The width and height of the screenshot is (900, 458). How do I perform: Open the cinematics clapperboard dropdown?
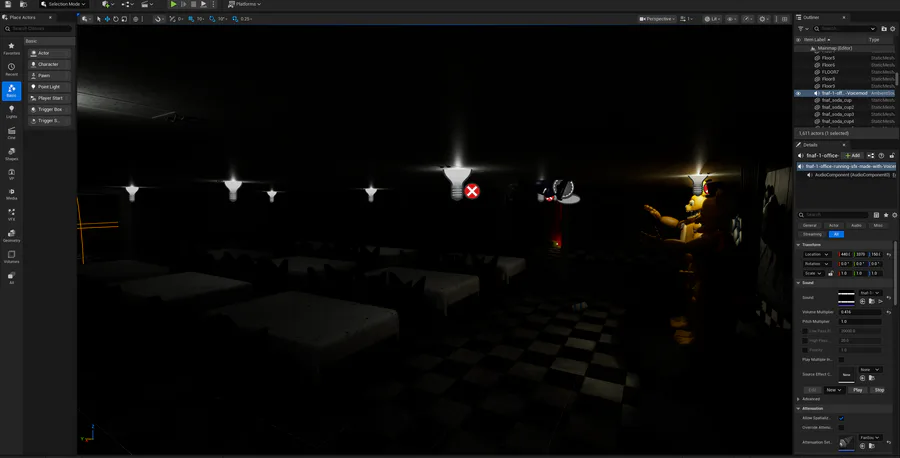(x=148, y=4)
